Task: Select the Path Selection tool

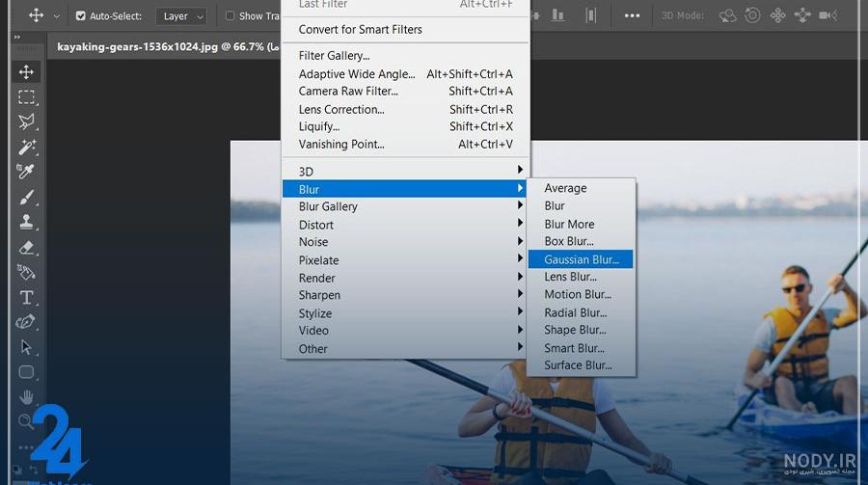Action: click(26, 347)
